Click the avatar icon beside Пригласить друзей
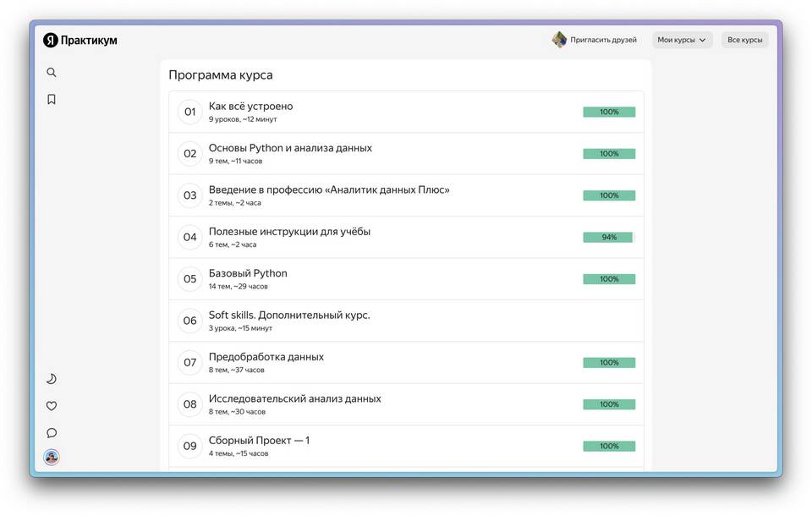Image resolution: width=812 pixels, height=516 pixels. pos(559,40)
